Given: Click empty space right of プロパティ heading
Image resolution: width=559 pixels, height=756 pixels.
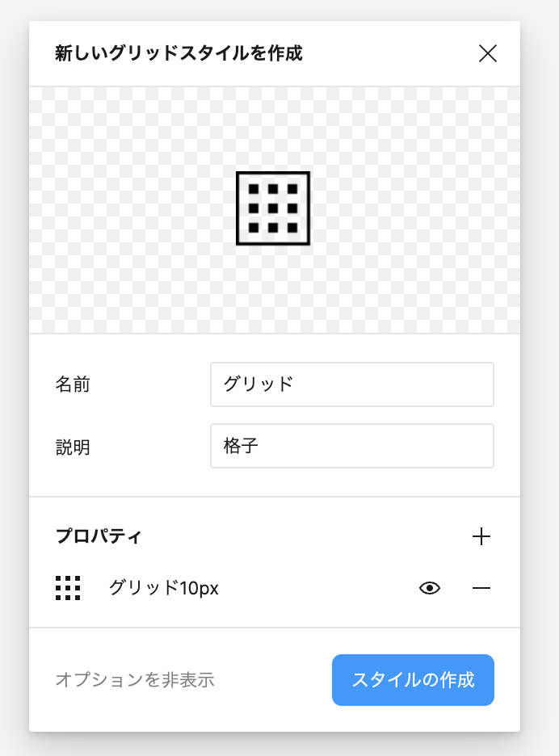Looking at the screenshot, I should [307, 536].
